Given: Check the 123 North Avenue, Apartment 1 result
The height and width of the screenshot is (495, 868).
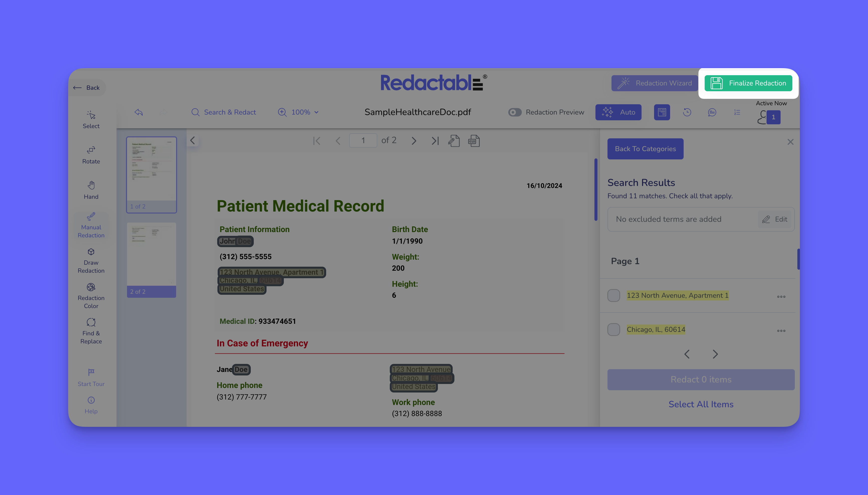Looking at the screenshot, I should 613,295.
